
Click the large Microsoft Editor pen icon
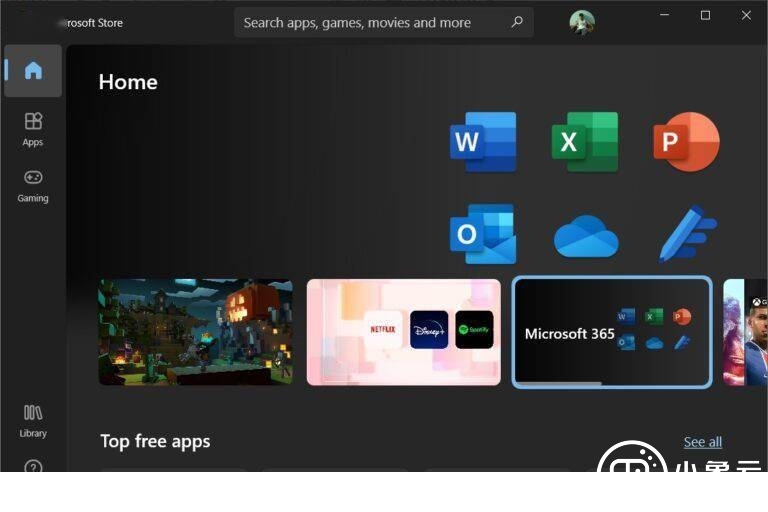[687, 234]
